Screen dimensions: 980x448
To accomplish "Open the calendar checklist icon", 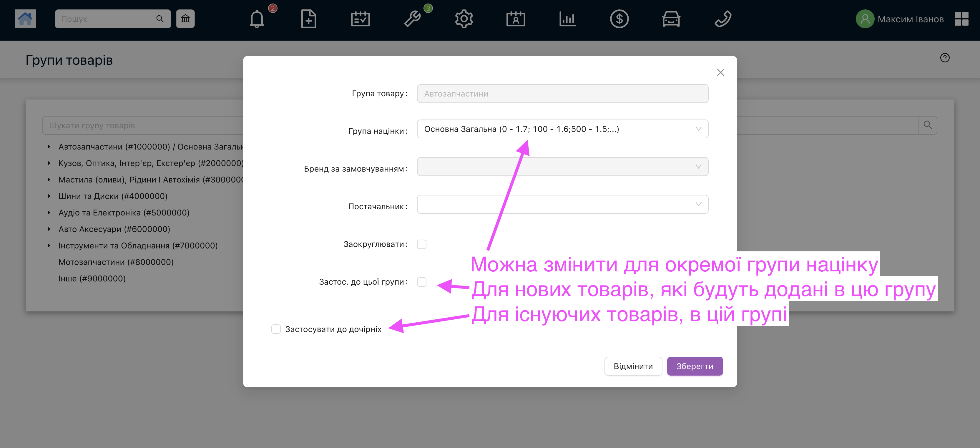I will point(360,19).
